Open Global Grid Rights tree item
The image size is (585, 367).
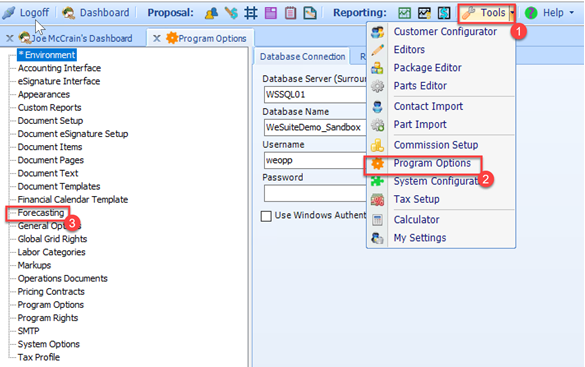[52, 239]
